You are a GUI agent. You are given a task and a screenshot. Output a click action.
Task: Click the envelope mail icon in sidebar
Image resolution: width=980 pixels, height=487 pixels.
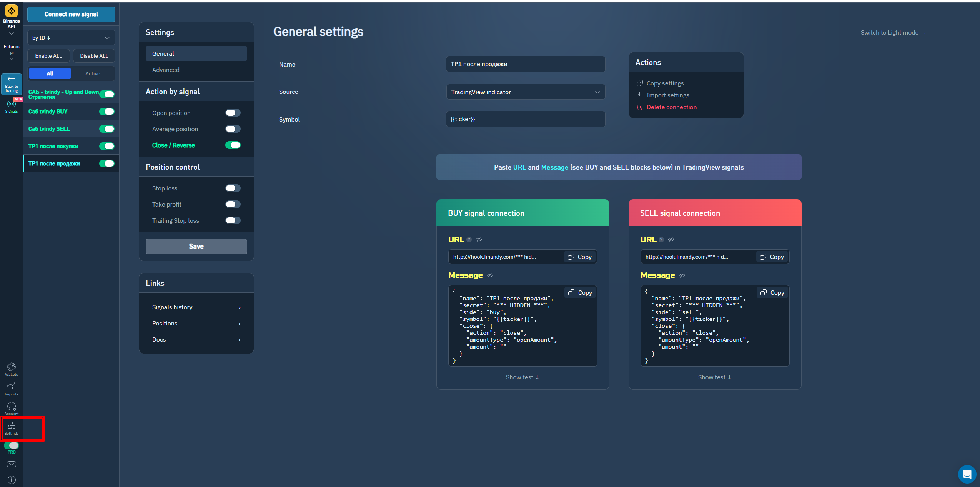click(x=12, y=464)
